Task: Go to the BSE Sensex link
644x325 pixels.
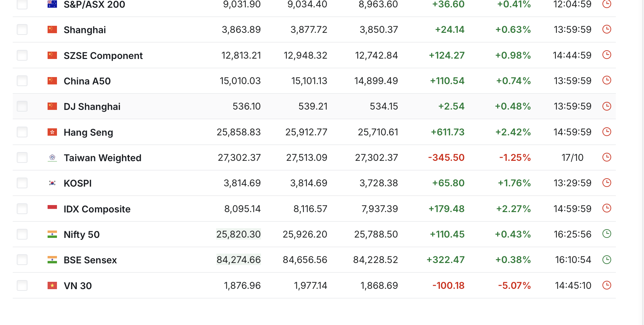Action: pyautogui.click(x=90, y=260)
